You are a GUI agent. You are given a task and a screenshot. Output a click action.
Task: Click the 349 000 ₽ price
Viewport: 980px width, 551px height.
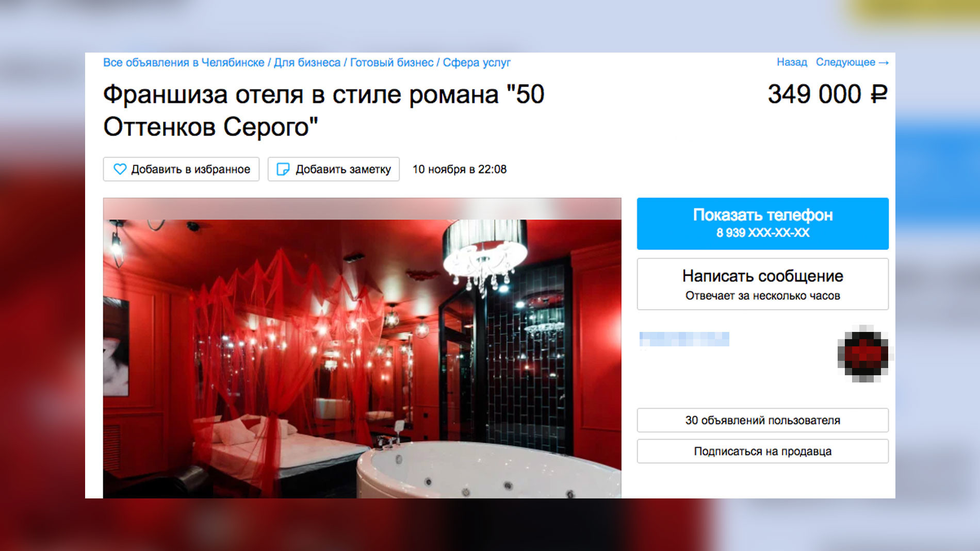point(827,94)
